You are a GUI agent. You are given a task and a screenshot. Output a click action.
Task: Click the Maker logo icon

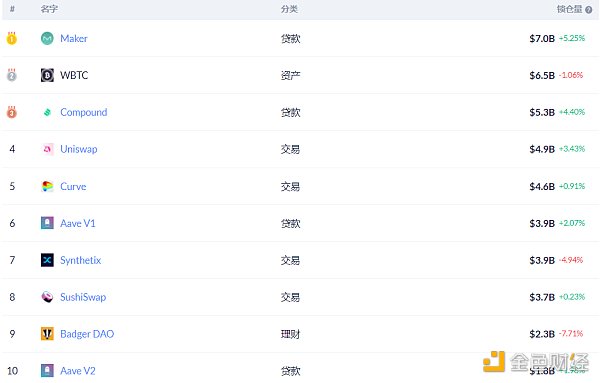(x=47, y=38)
